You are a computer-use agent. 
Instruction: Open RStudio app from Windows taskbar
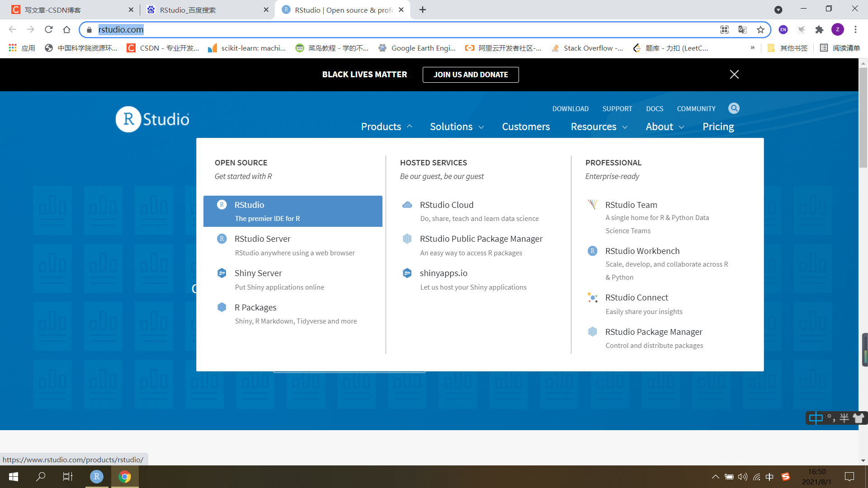[x=96, y=476]
